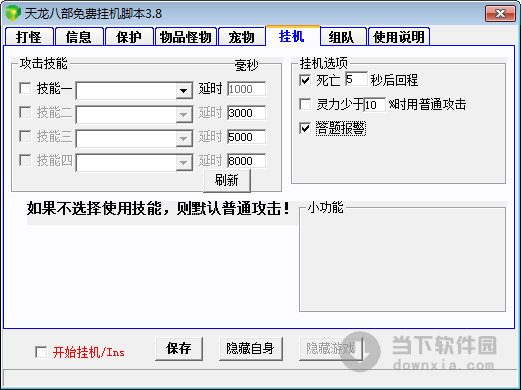
Task: Click the 死亡 seconds field showing 5
Action: tap(356, 79)
